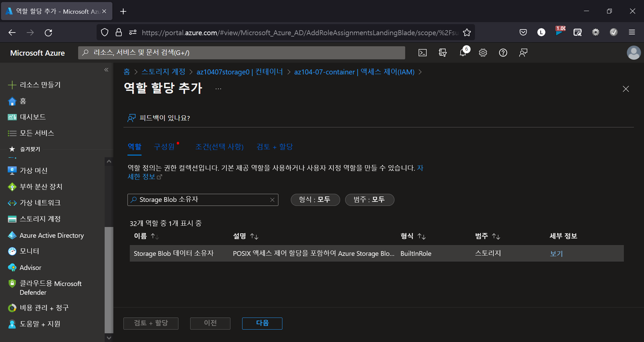Image resolution: width=644 pixels, height=342 pixels.
Task: Click Pocket save icon in toolbar
Action: point(523,32)
